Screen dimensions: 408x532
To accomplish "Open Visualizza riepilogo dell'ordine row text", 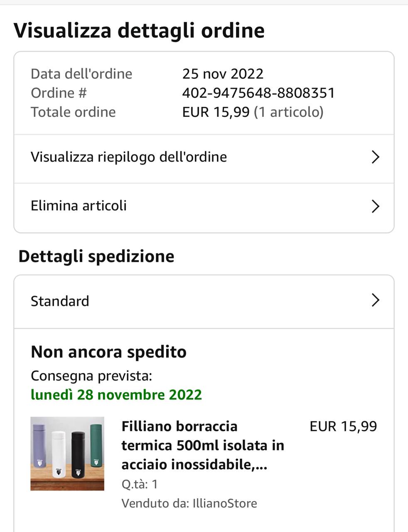I will pyautogui.click(x=129, y=157).
